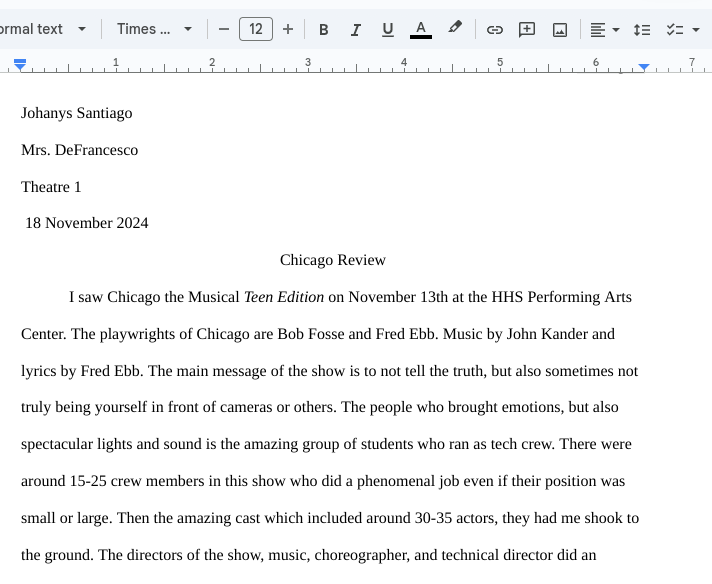This screenshot has height=584, width=712.
Task: Toggle italic formatting
Action: tap(355, 30)
